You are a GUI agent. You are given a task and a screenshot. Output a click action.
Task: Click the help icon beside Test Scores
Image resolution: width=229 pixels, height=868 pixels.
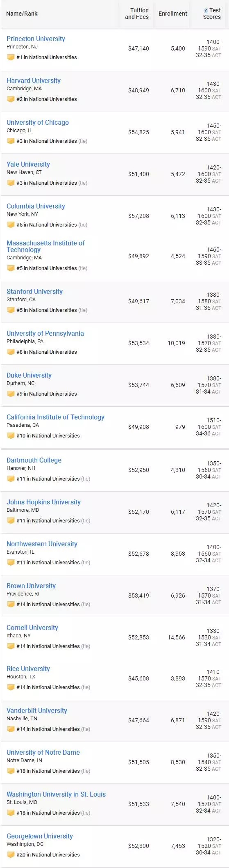pos(206,11)
